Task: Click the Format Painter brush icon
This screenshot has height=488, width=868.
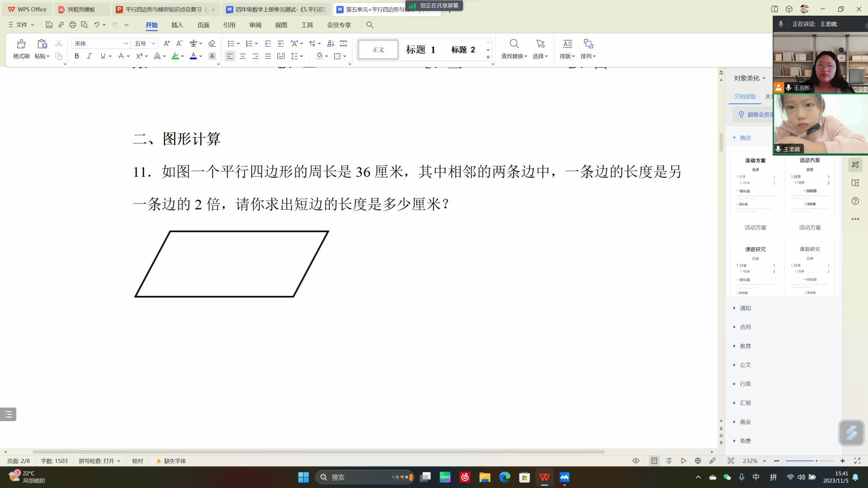Action: click(x=21, y=44)
